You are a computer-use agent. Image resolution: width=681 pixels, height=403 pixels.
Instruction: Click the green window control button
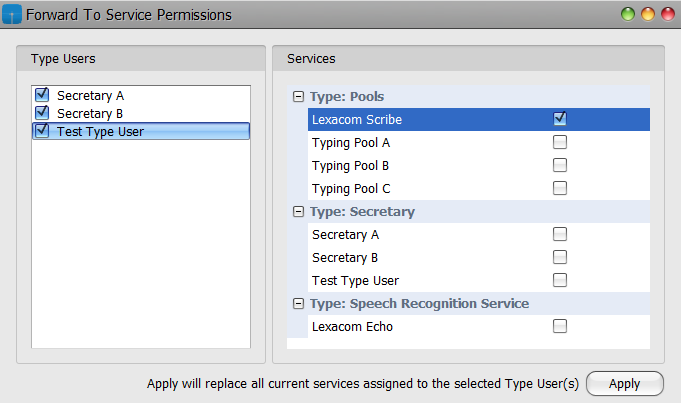pos(628,14)
